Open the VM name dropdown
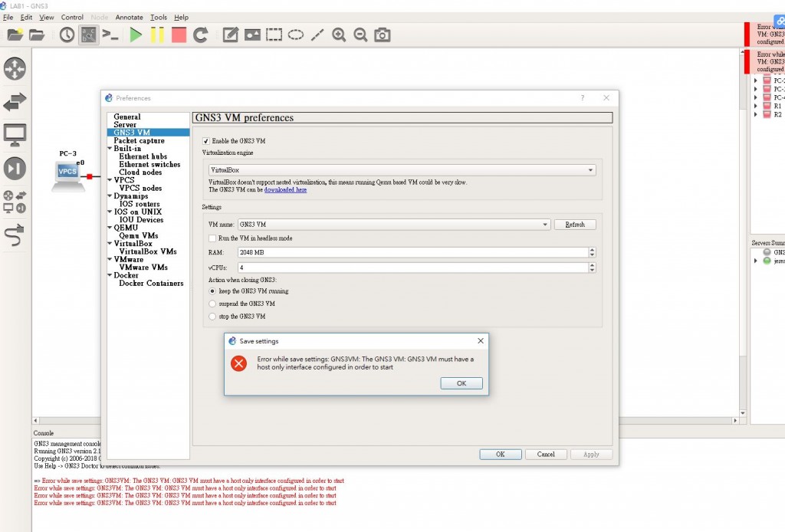The height and width of the screenshot is (532, 785). point(394,225)
